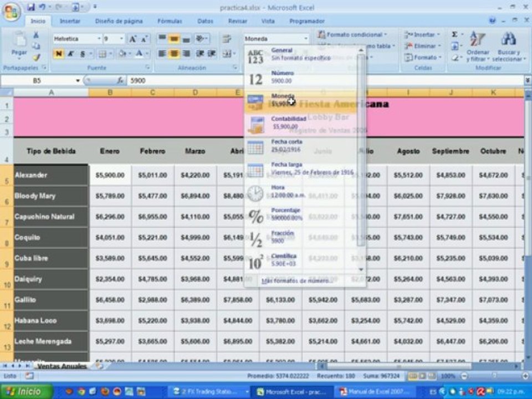
Task: Open Buscar y seleccionar binoculars
Action: coord(509,47)
